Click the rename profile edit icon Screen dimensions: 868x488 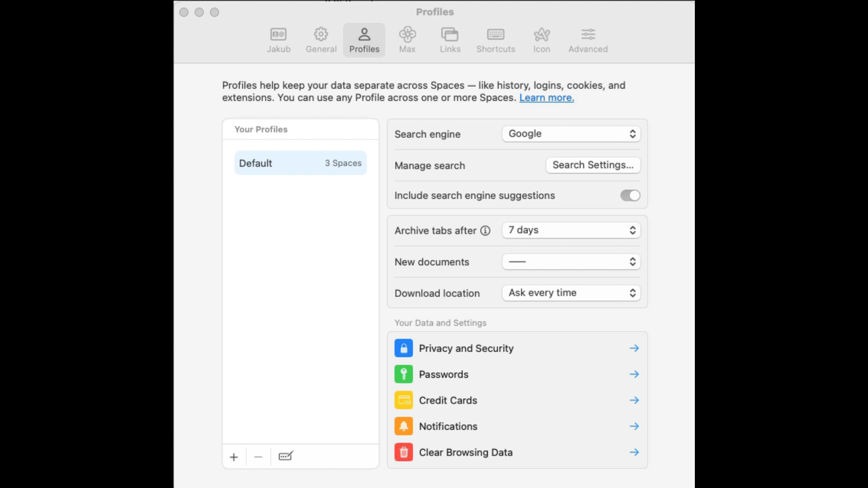286,456
